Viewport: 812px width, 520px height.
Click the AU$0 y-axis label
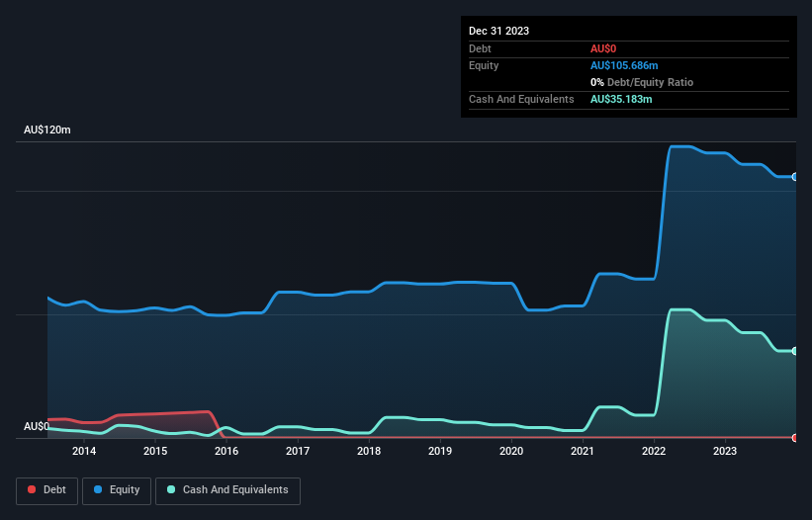[37, 426]
